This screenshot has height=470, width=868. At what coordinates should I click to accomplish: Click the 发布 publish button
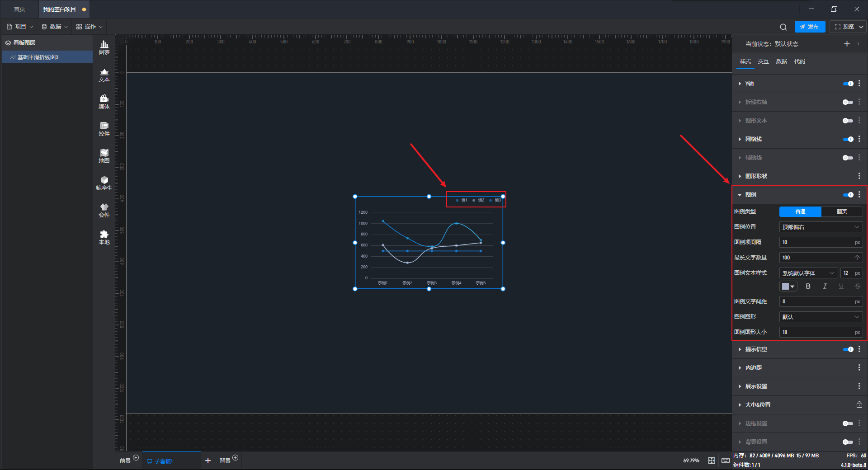810,27
